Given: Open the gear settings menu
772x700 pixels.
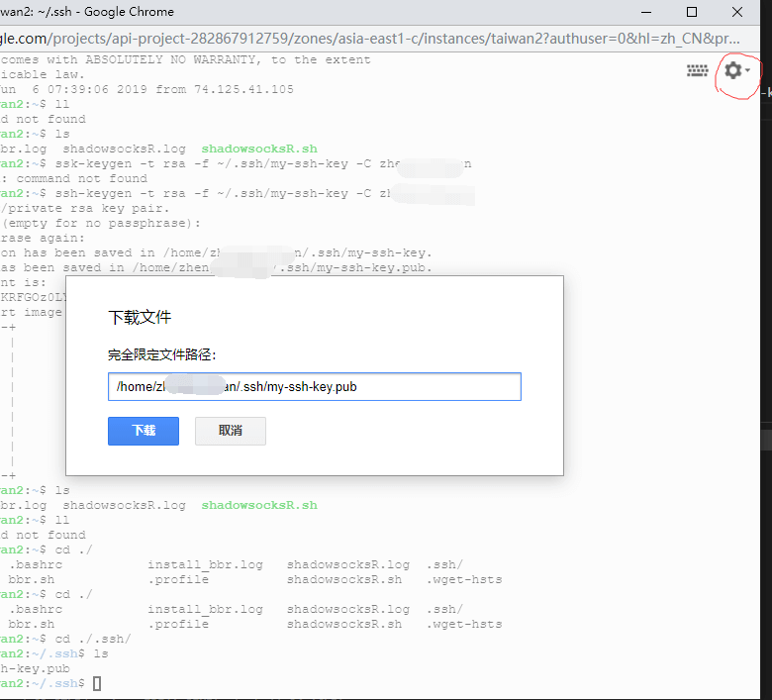Looking at the screenshot, I should click(732, 70).
